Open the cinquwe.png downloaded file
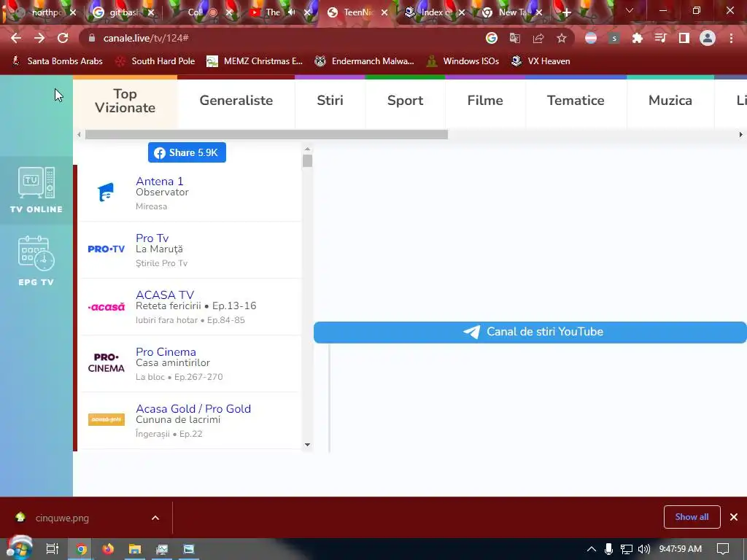The width and height of the screenshot is (747, 560). coord(62,518)
